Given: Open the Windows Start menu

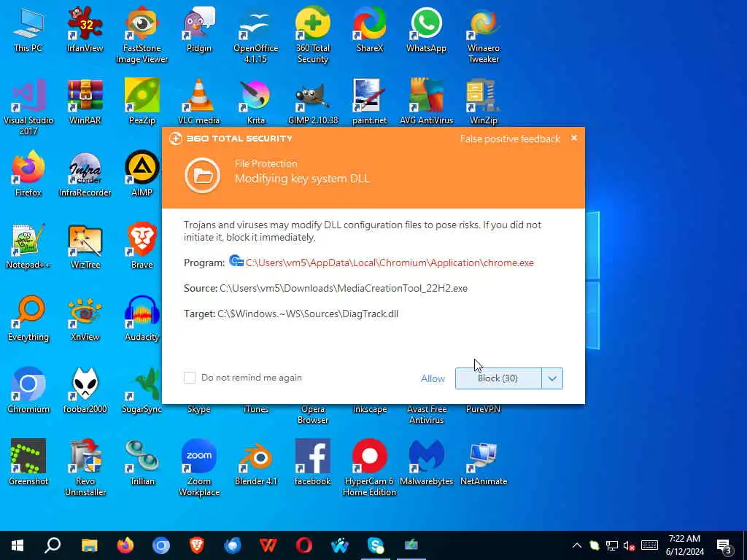Looking at the screenshot, I should 18,545.
